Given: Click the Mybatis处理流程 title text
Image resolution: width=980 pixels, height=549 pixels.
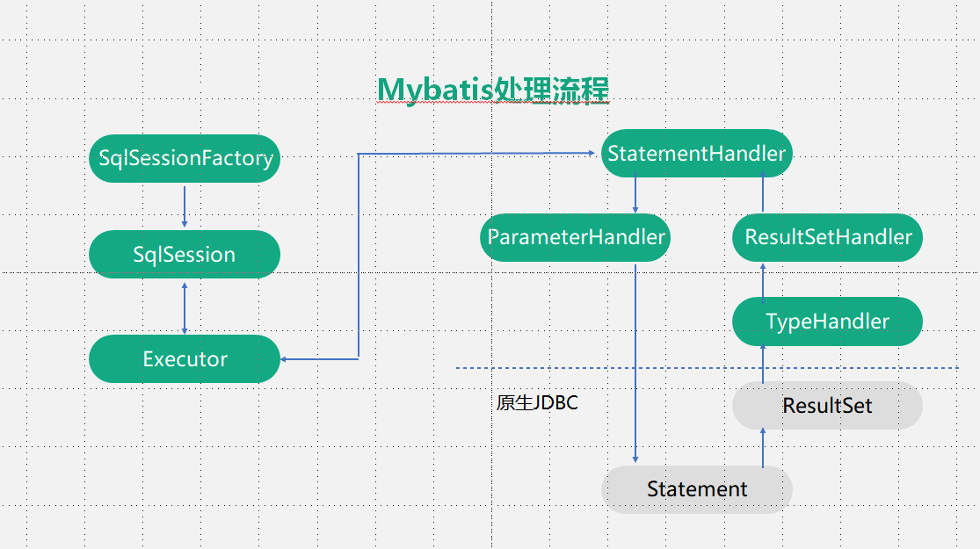Looking at the screenshot, I should click(x=493, y=90).
